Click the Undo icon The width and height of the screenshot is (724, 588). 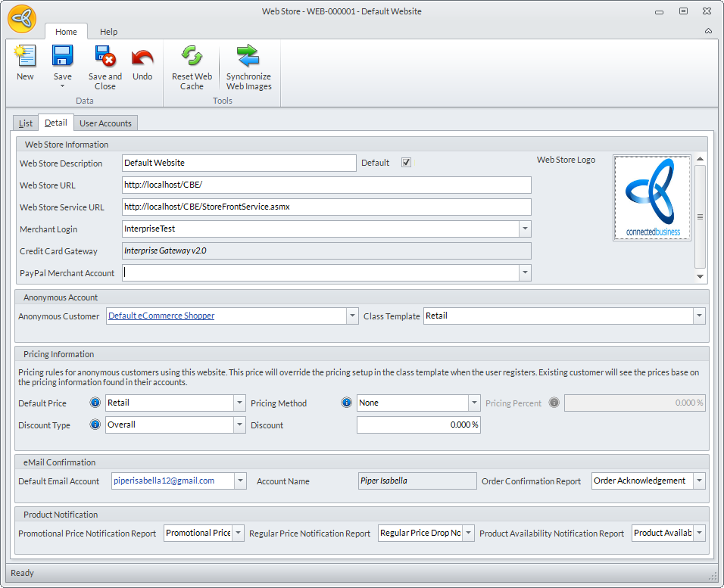[x=142, y=57]
